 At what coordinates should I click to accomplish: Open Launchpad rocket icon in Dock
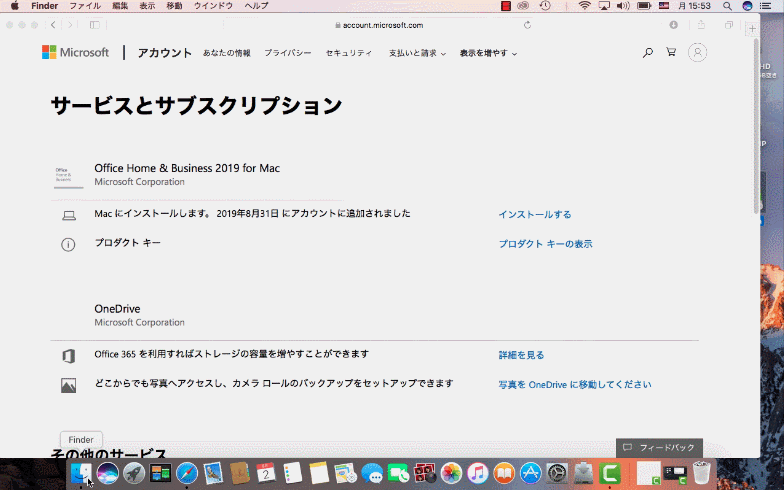(134, 472)
